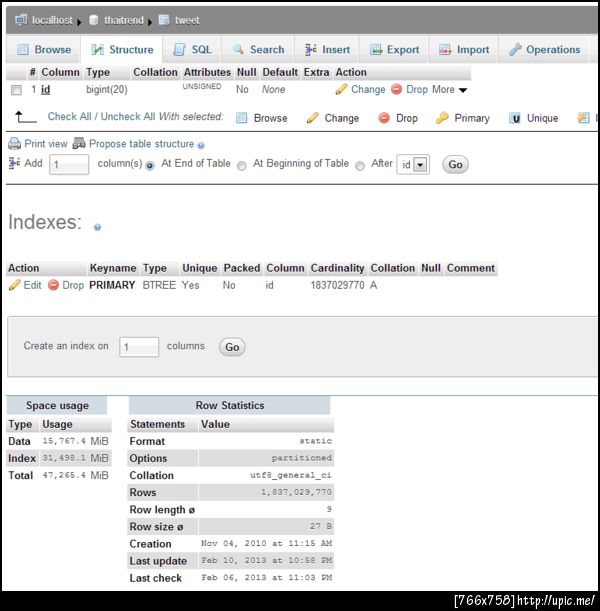Click the localhost breadcrumb link
Viewport: 600px width, 611px height.
pyautogui.click(x=52, y=20)
